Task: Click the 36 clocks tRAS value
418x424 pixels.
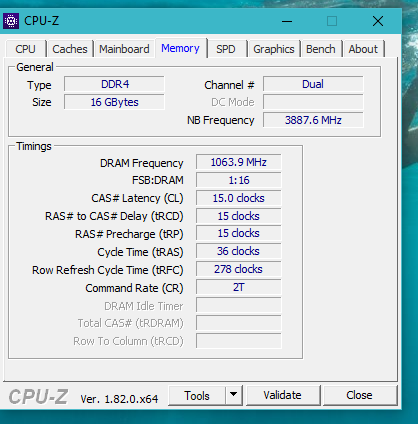Action: tap(239, 251)
